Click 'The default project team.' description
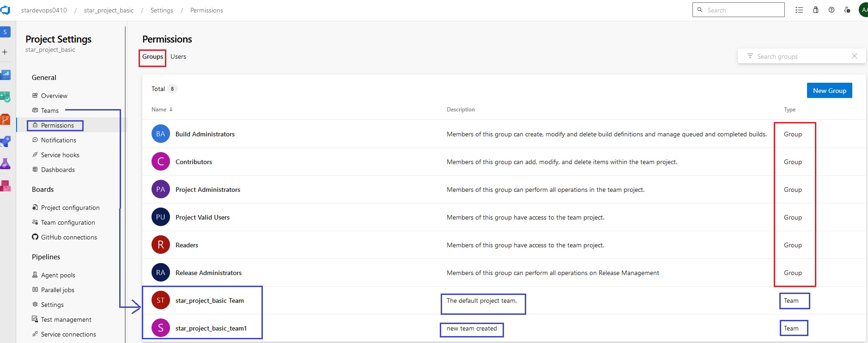Screen dimensions: 868x343 [x=482, y=300]
